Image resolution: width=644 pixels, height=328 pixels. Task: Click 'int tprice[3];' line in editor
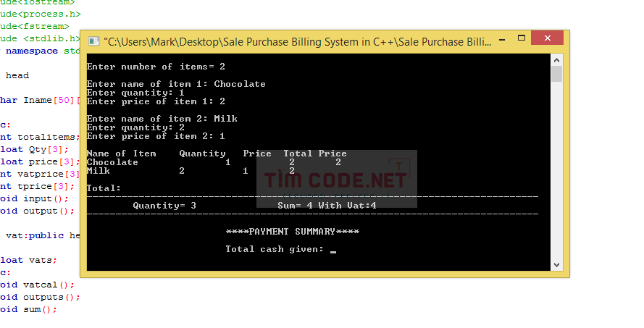pos(38,186)
